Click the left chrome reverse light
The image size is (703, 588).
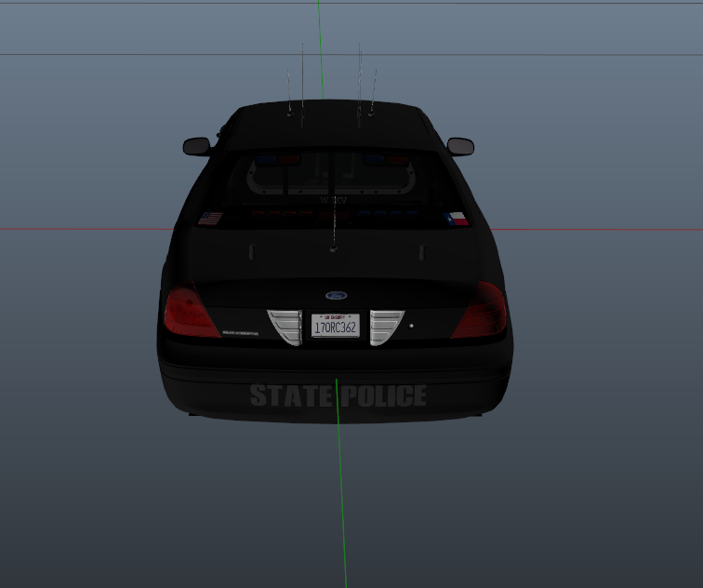[284, 327]
